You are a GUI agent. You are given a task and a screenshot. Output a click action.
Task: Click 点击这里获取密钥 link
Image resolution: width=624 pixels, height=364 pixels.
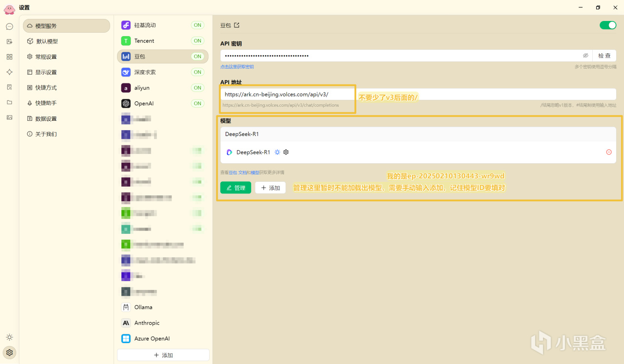click(237, 67)
